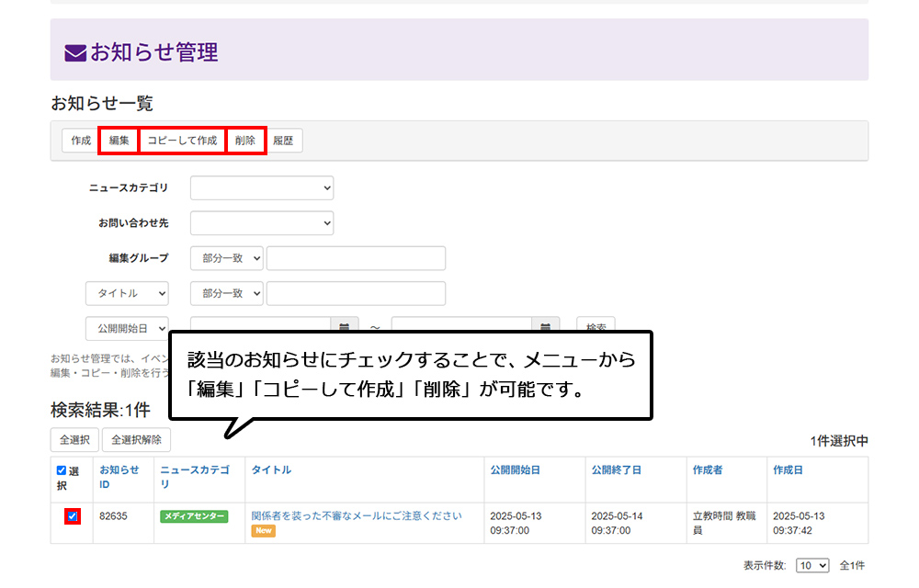
Task: Open the start date calendar picker
Action: coord(344,327)
